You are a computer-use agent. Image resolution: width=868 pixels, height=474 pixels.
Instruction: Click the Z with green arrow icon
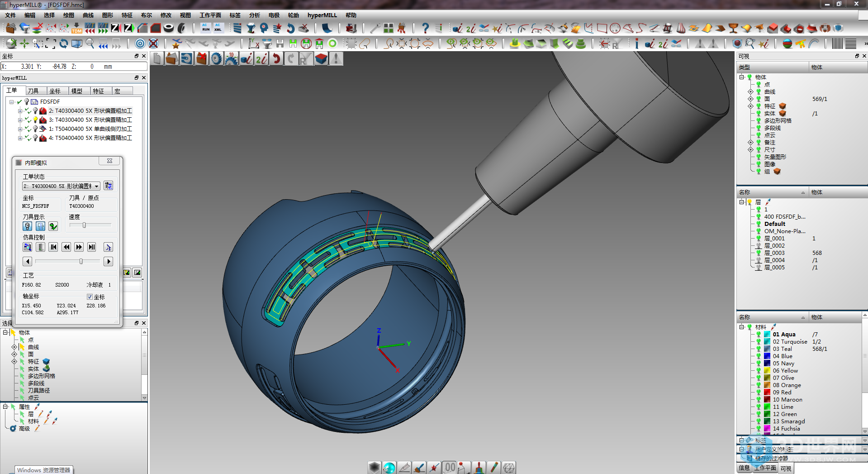[128, 28]
